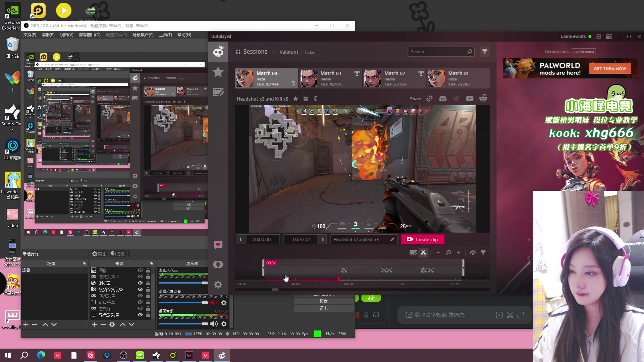Hide the 视频采集设备 source via eye icon
The height and width of the screenshot is (362, 644).
coord(140,289)
